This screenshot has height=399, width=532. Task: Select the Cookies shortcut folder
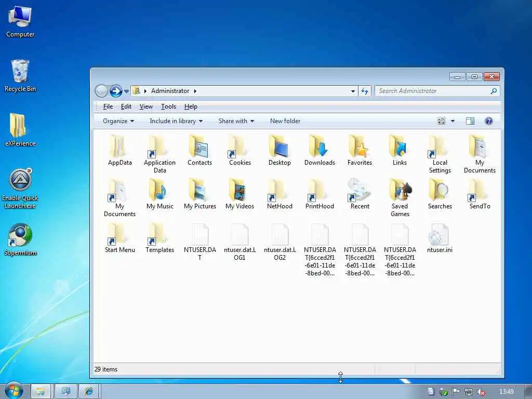[240, 150]
